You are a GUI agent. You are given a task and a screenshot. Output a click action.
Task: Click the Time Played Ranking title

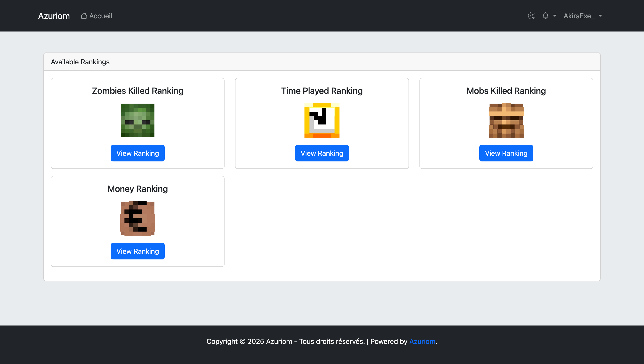point(322,91)
